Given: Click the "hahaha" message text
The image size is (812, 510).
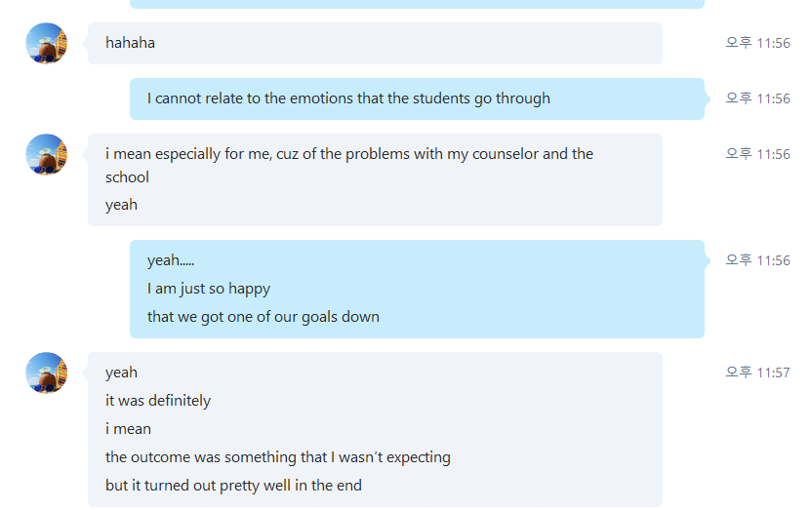Looking at the screenshot, I should pyautogui.click(x=130, y=43).
